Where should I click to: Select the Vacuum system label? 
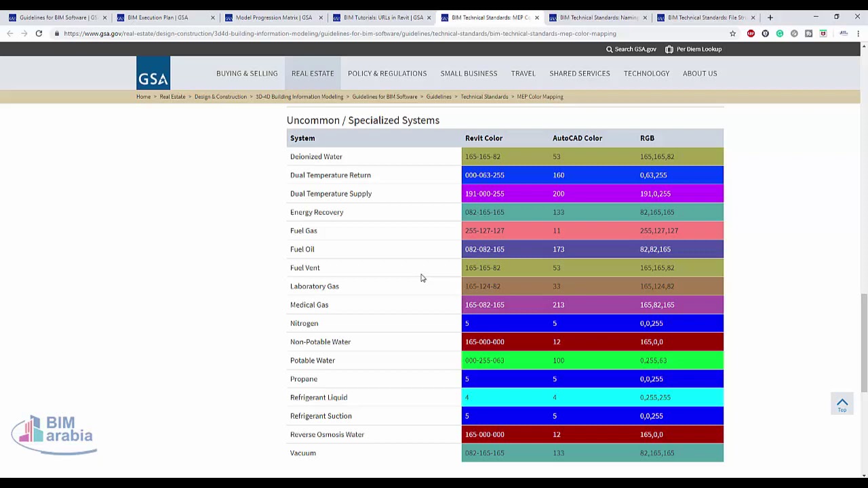pos(303,453)
